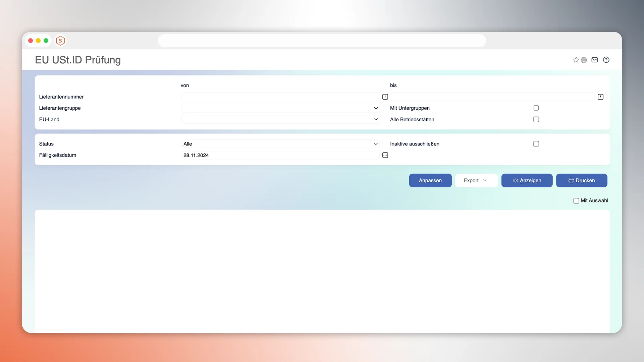The image size is (644, 362).
Task: Open the Export dropdown menu
Action: click(x=476, y=180)
